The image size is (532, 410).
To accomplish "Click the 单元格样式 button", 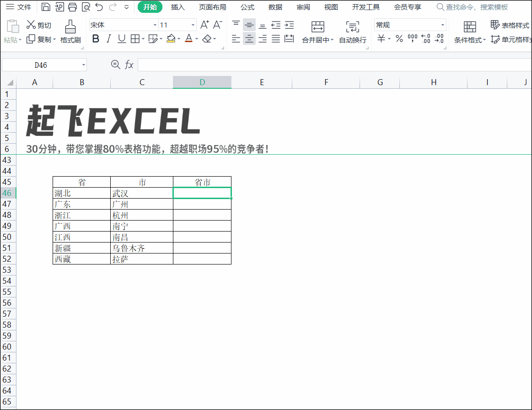I will pyautogui.click(x=511, y=39).
